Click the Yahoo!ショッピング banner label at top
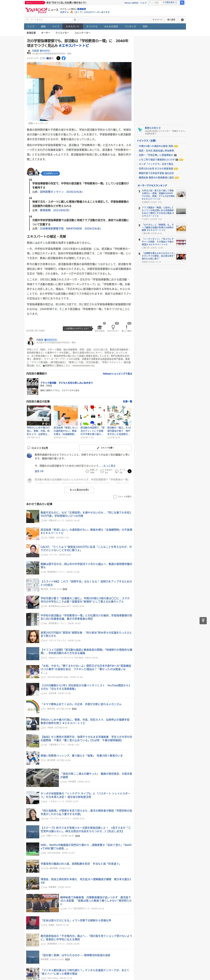 [x=35, y=3]
